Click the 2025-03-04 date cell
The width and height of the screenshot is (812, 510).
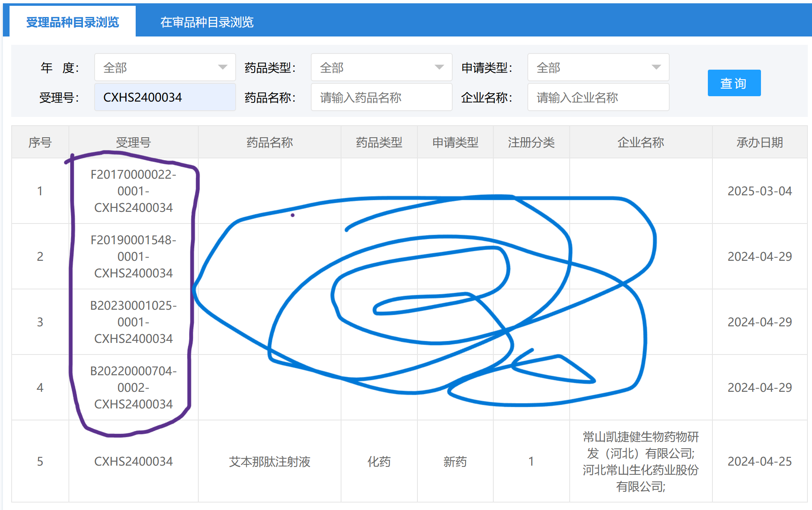click(759, 191)
